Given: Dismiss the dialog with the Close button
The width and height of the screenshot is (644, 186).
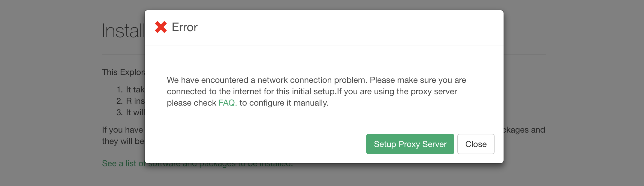Looking at the screenshot, I should 476,144.
